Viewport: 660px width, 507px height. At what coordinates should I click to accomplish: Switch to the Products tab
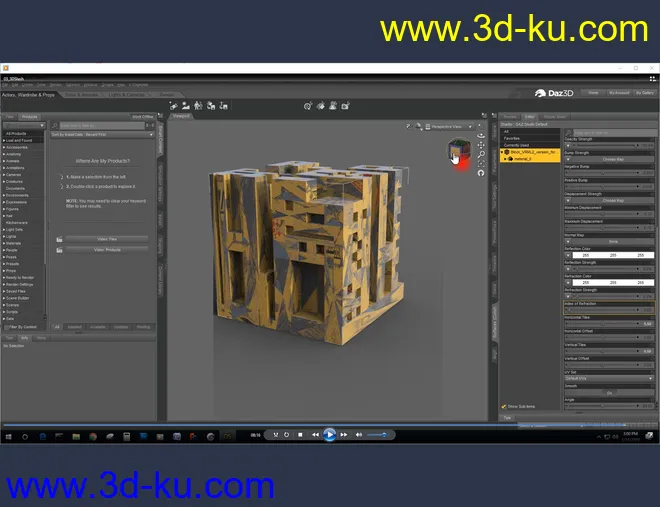coord(29,117)
